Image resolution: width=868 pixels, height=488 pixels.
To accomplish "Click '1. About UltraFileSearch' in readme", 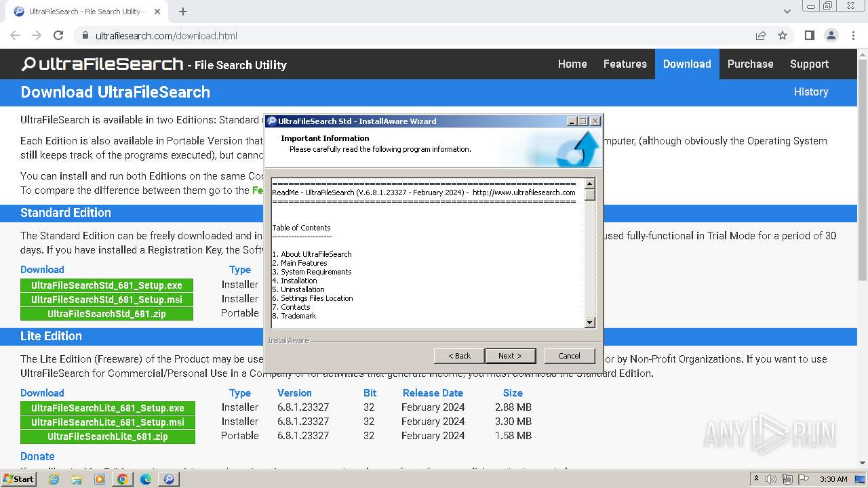I will coord(312,254).
